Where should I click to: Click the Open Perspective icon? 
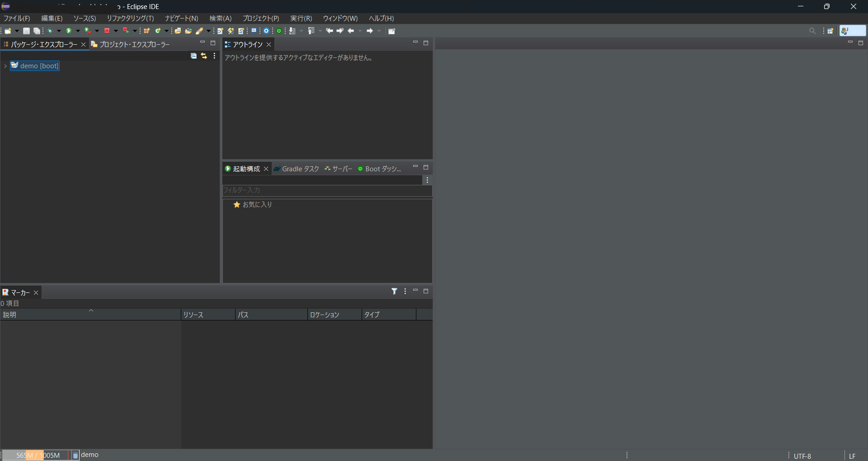(831, 31)
